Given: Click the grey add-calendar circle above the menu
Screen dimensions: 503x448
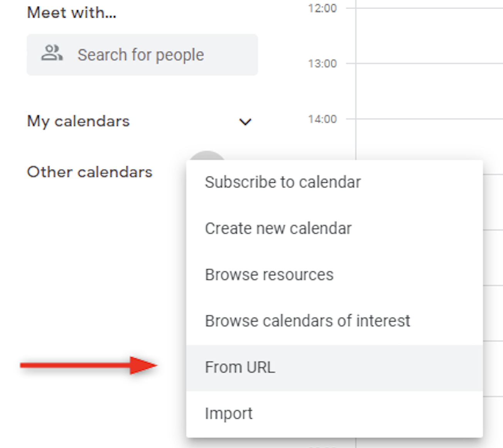Looking at the screenshot, I should (207, 156).
